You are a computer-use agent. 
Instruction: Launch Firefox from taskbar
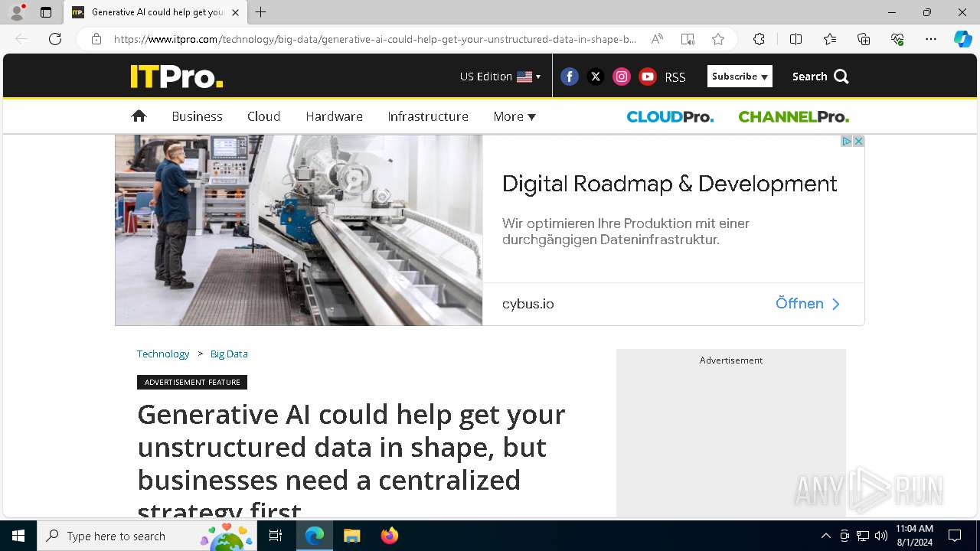tap(389, 536)
